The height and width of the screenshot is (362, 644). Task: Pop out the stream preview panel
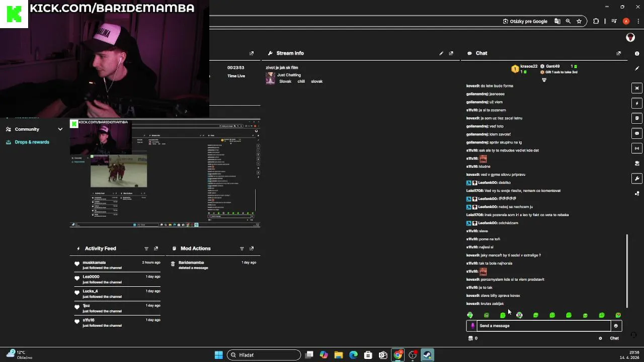252,53
